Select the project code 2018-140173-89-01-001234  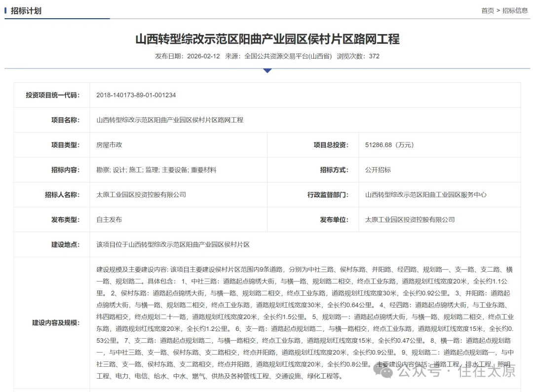click(136, 95)
